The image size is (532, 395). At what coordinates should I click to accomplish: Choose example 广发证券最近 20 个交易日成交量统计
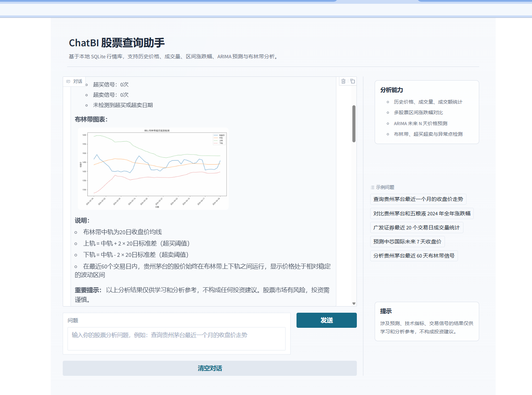(x=416, y=228)
